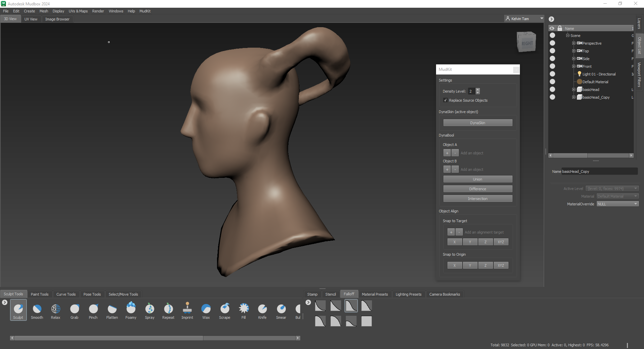Click the Union boolean button
Screen dimensions: 644x349
click(x=478, y=179)
